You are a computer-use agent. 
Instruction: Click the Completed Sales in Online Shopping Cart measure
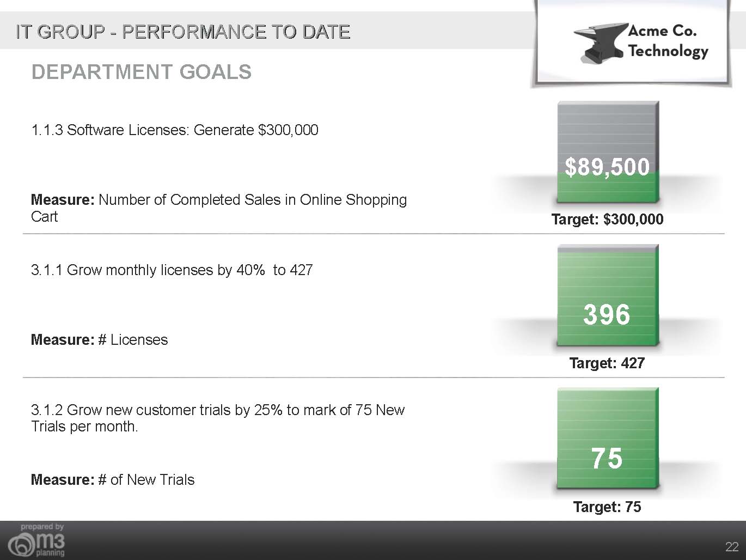pos(218,208)
